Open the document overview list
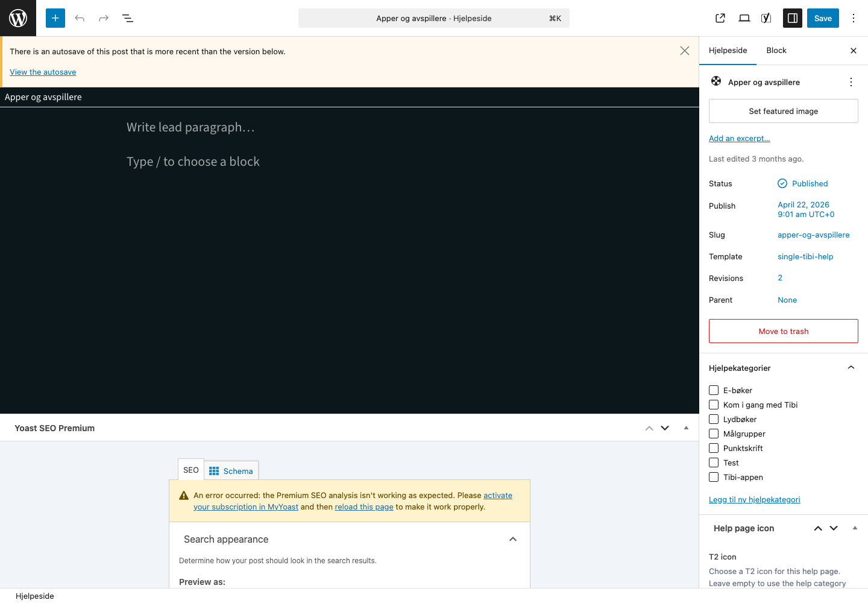868x603 pixels. coord(128,18)
